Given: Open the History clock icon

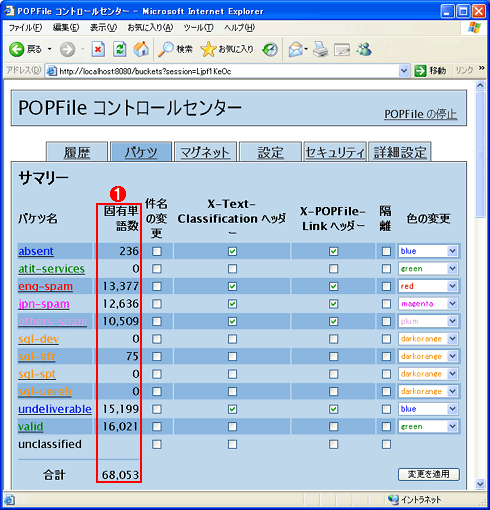Looking at the screenshot, I should tap(270, 49).
